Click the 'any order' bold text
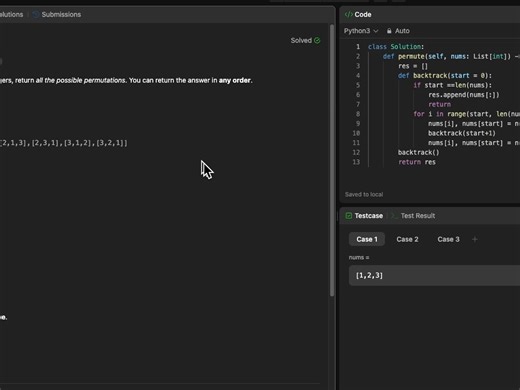This screenshot has width=520, height=390. (x=235, y=80)
